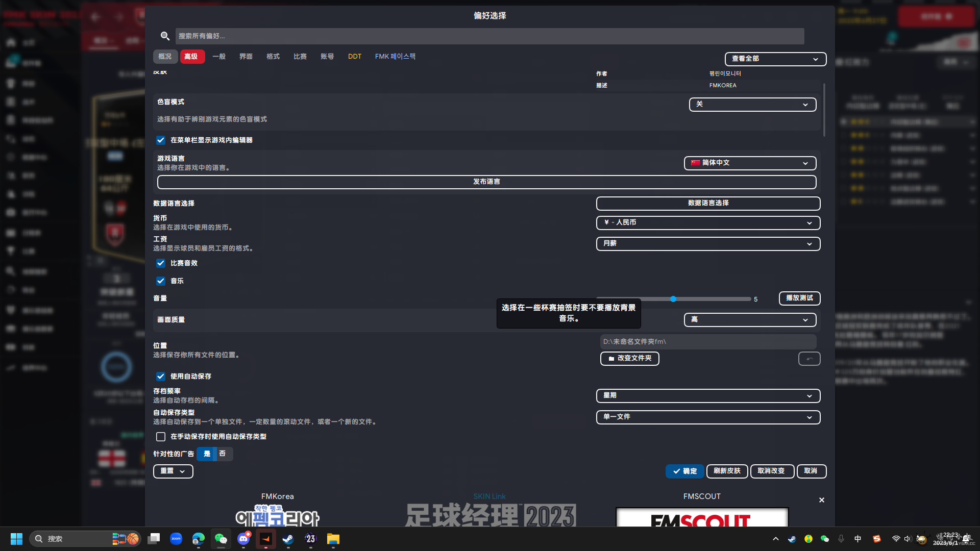The width and height of the screenshot is (980, 551).
Task: Click the preferences search magnifier icon
Action: pos(165,36)
